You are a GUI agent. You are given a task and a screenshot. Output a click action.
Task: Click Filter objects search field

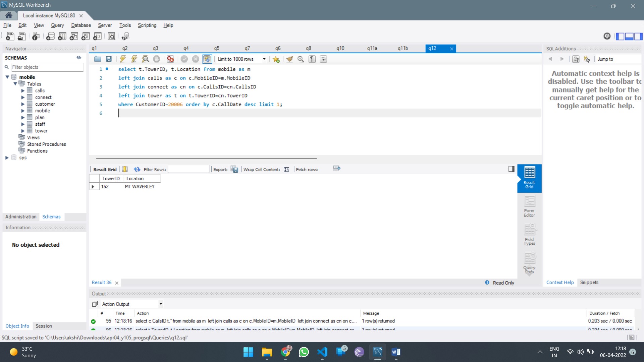(x=47, y=67)
